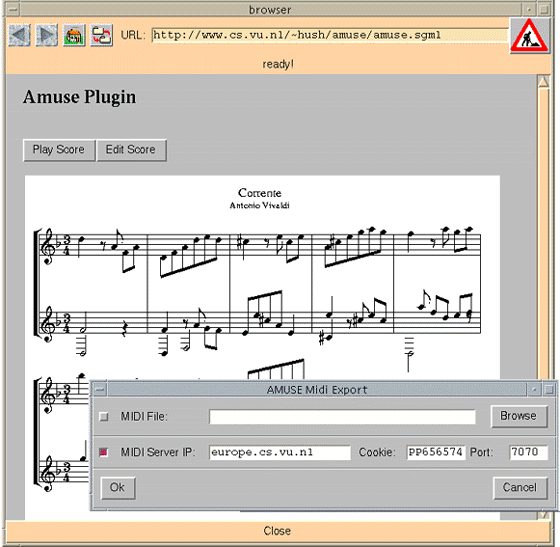Click the back arrow navigation icon
The height and width of the screenshot is (547, 560).
(x=19, y=35)
